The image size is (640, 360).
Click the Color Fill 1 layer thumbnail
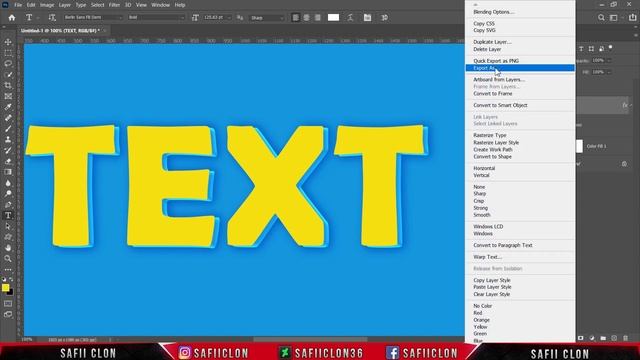click(580, 146)
